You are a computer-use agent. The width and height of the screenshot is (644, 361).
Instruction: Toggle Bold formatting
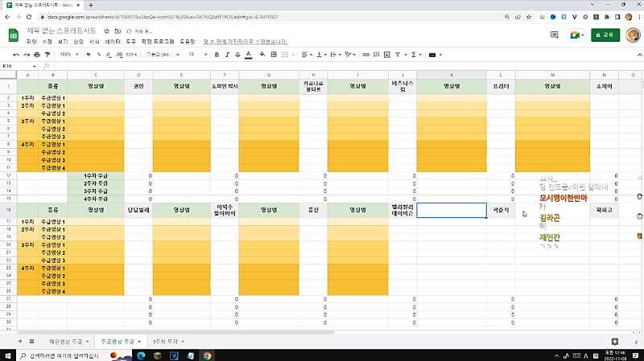[217, 55]
